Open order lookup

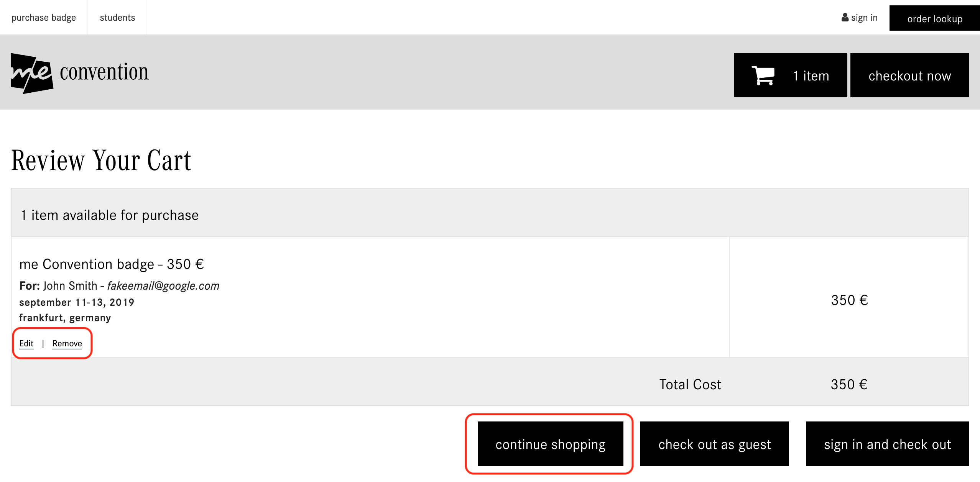935,18
